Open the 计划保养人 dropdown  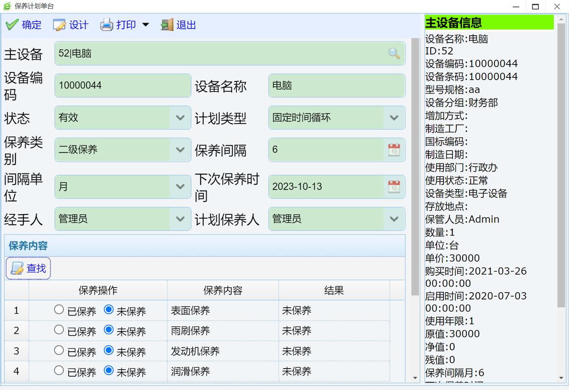[x=394, y=219]
